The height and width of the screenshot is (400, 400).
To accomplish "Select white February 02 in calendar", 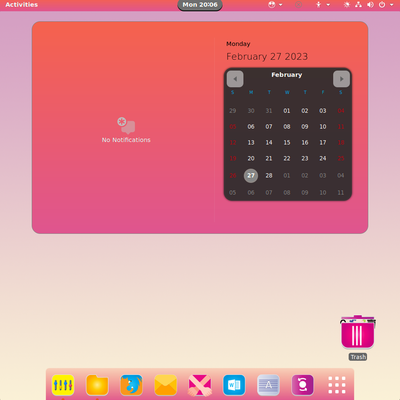I will click(x=305, y=111).
